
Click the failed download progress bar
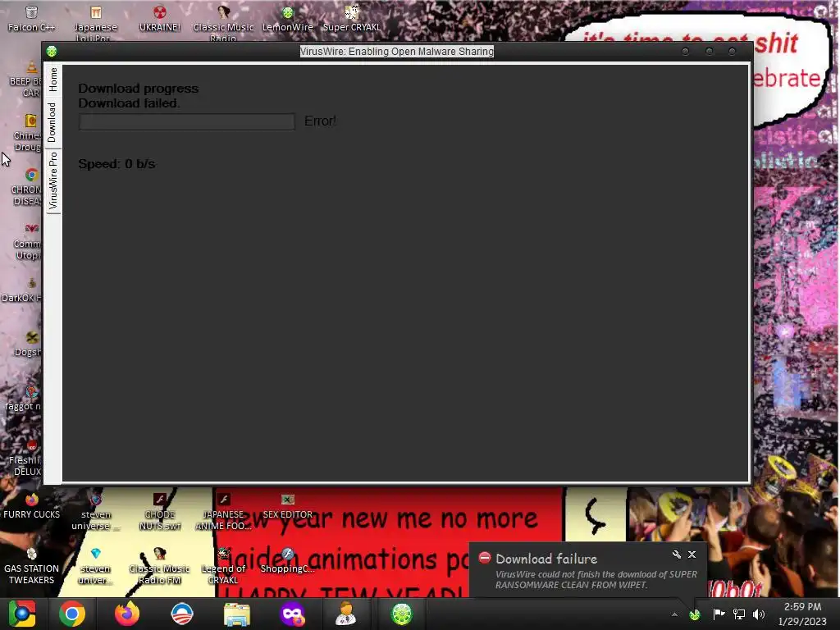(x=186, y=121)
